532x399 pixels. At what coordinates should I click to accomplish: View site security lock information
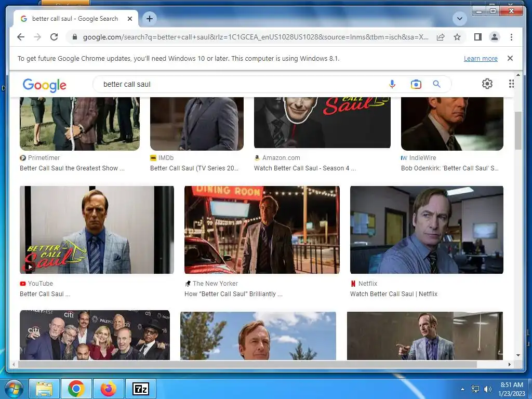click(75, 37)
